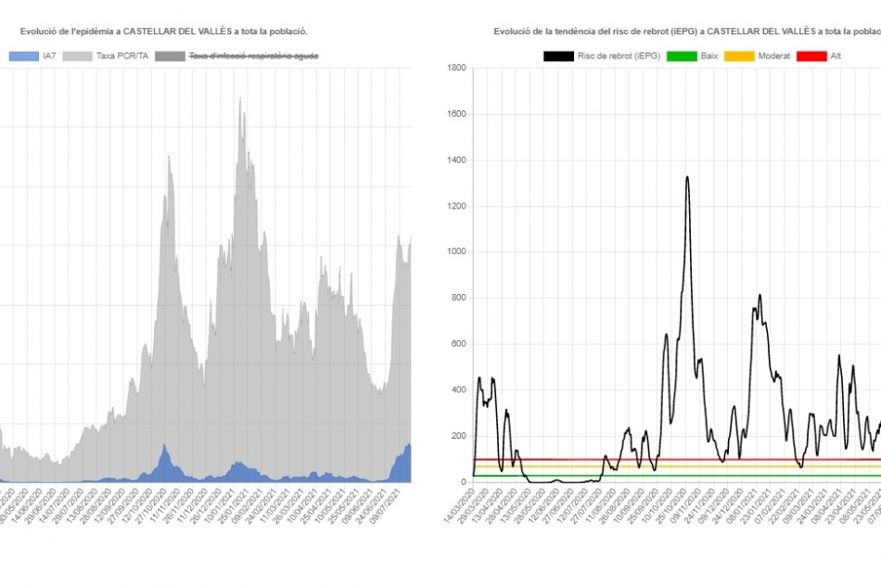The height and width of the screenshot is (588, 881).
Task: Click the 1800 y-axis value
Action: pos(456,68)
